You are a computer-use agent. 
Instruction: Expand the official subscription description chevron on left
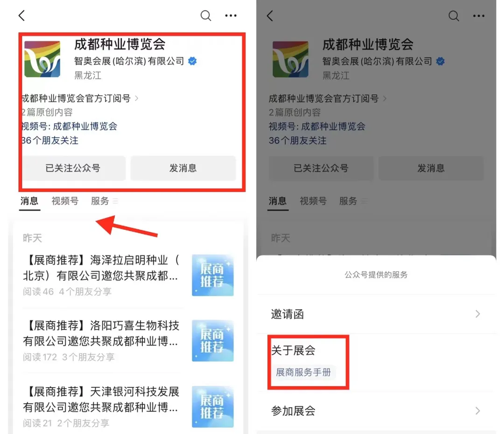click(137, 98)
